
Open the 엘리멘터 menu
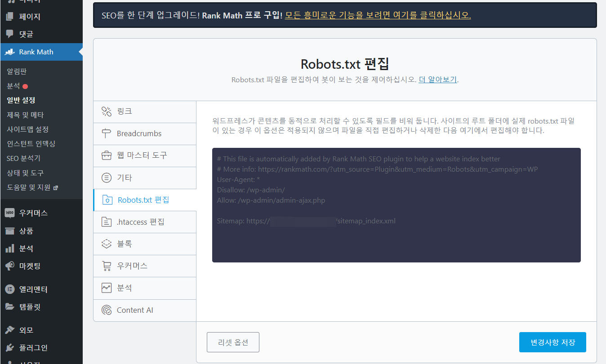41,289
